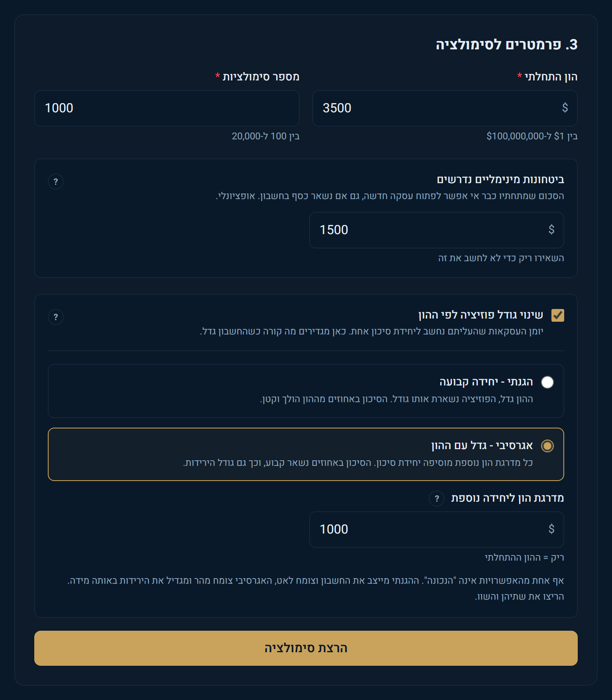Screen dimensions: 612x700
Task: Click the מדרגת הון ליחידה נוספת label
Action: tap(508, 498)
